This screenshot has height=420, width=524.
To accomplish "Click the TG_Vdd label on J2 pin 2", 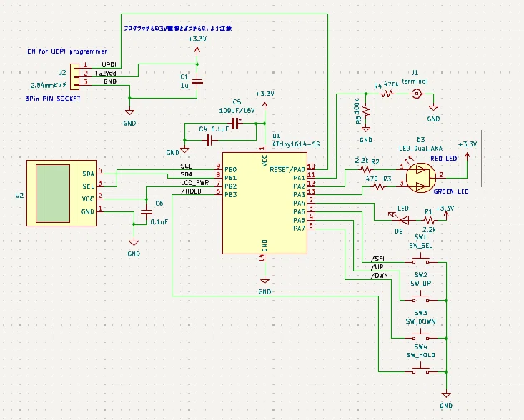I will pos(106,73).
